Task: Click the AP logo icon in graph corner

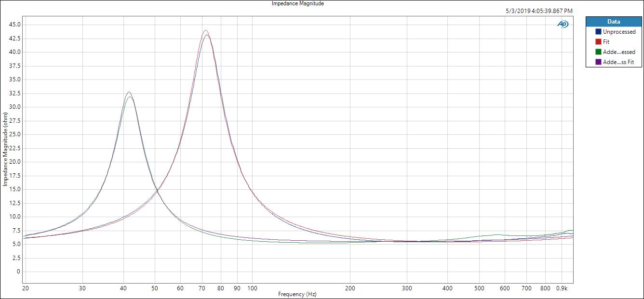Action: pos(563,24)
